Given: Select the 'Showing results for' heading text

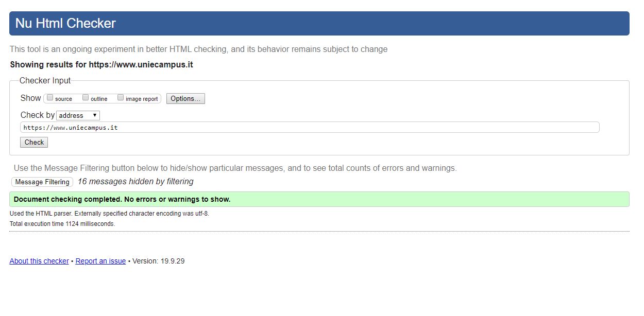Looking at the screenshot, I should pos(101,65).
